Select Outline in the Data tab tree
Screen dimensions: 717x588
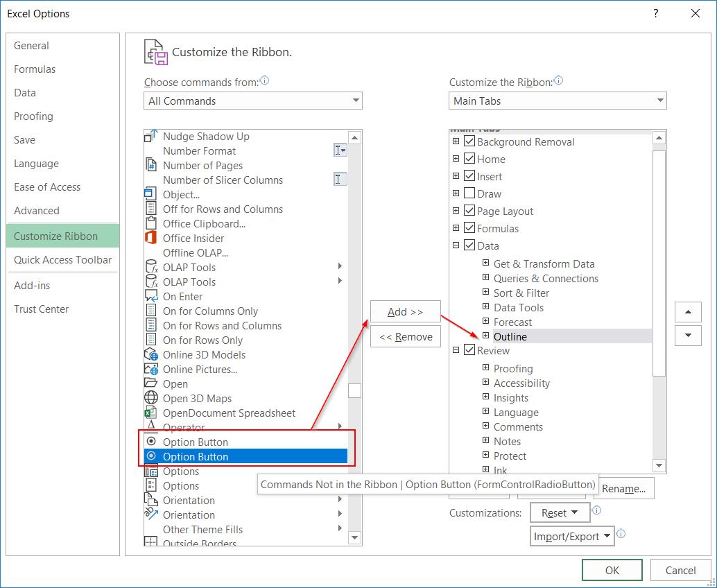(512, 336)
